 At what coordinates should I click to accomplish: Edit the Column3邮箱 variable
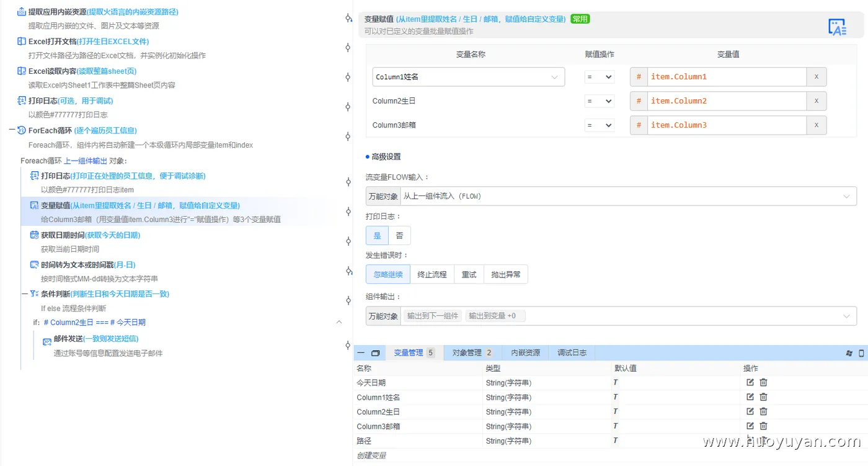click(750, 426)
